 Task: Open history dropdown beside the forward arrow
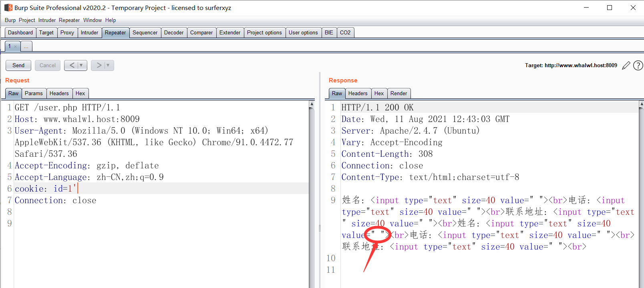pyautogui.click(x=108, y=65)
